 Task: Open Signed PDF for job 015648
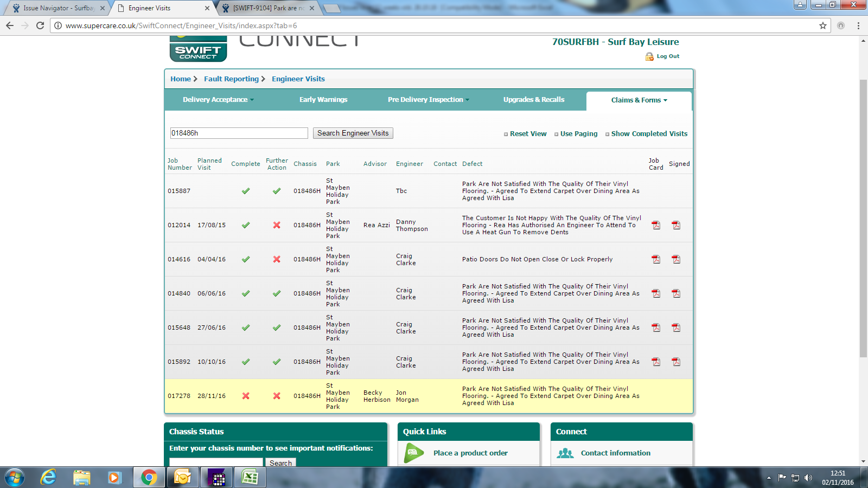click(676, 328)
